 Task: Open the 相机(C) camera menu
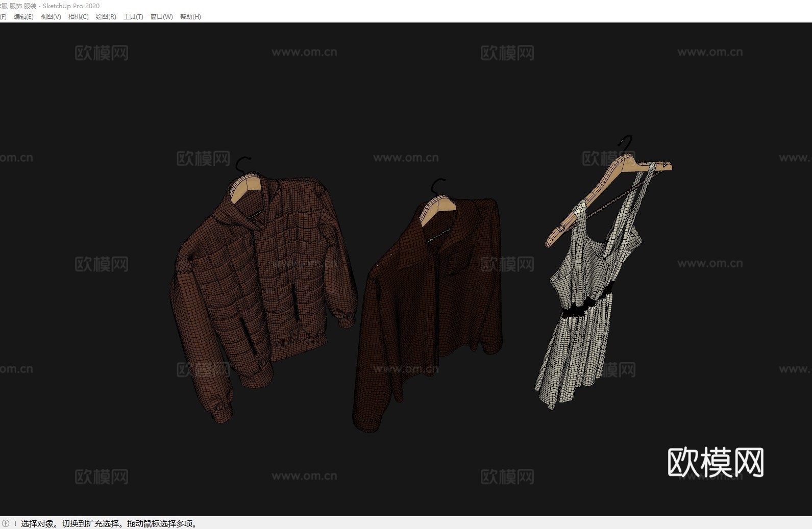coord(79,17)
